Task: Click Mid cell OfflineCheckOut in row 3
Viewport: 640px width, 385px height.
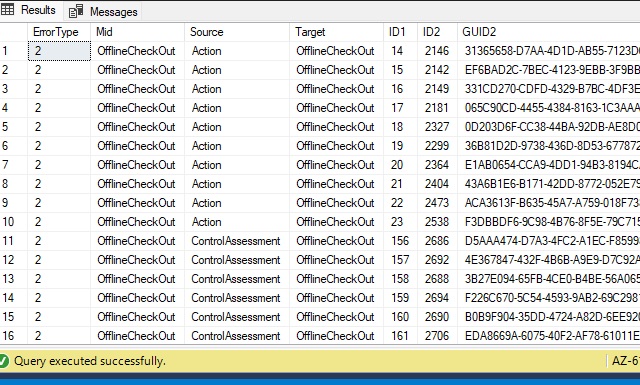Action: [x=138, y=89]
